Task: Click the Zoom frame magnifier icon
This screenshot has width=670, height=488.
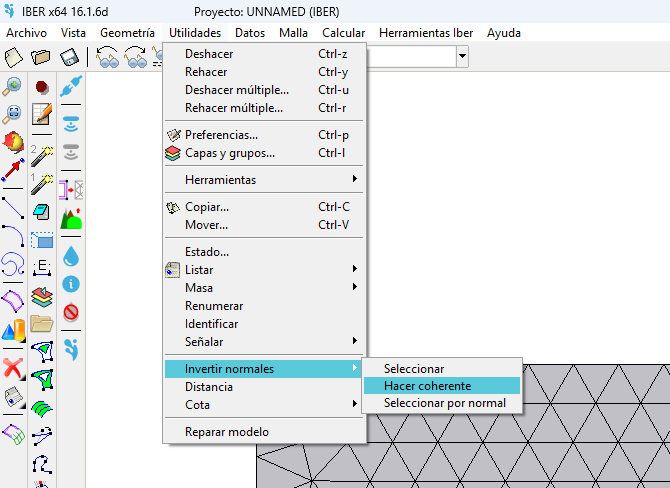Action: click(x=12, y=114)
